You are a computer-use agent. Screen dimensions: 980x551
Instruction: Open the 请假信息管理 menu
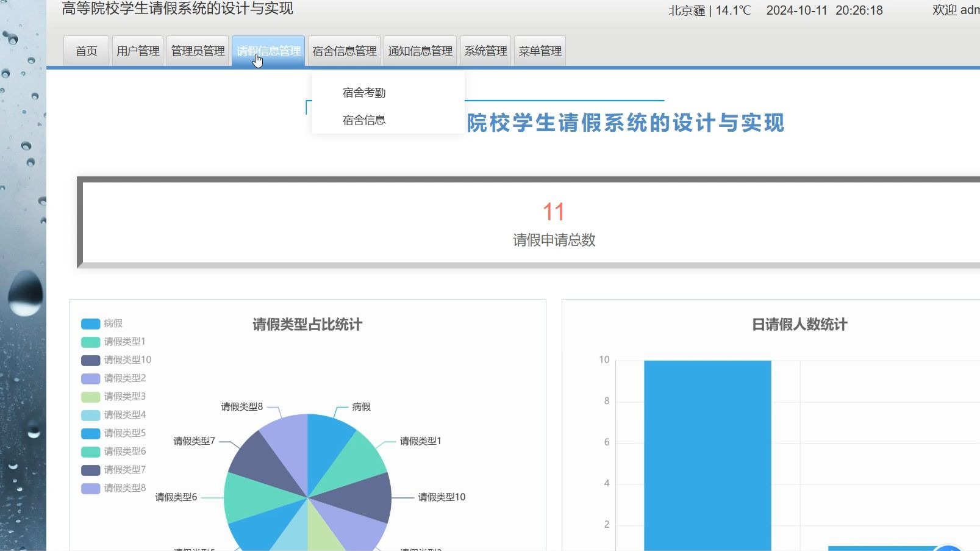pos(268,51)
